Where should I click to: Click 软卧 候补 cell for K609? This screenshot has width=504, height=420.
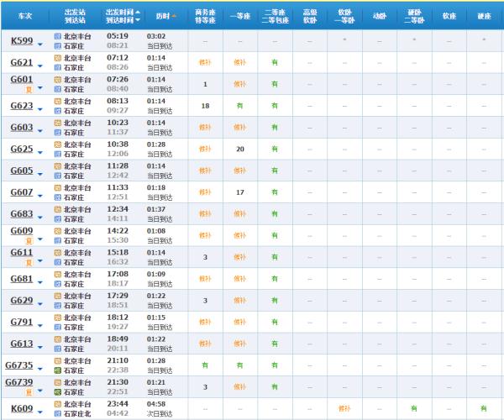click(344, 408)
